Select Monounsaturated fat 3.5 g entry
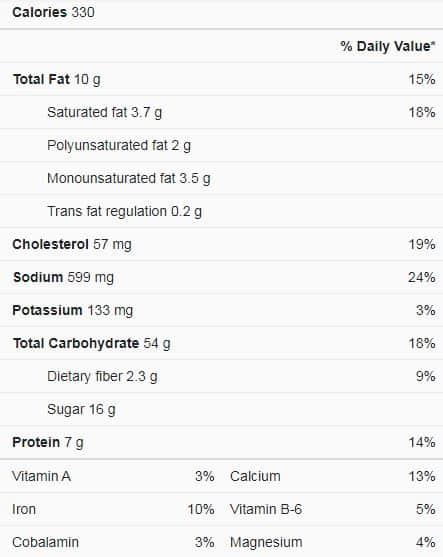Viewport: 443px width, 557px height. tap(129, 178)
